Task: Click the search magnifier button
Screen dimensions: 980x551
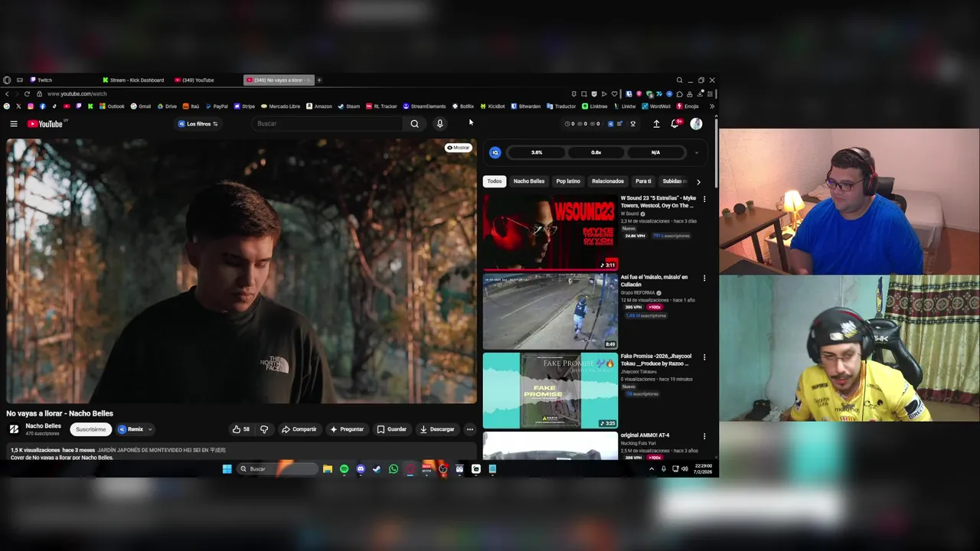Action: 414,124
